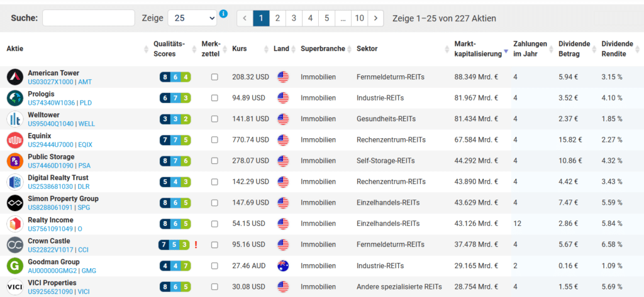Tick the watchlist checkbox for Digital Realty Trust
This screenshot has width=644, height=297.
[x=214, y=181]
